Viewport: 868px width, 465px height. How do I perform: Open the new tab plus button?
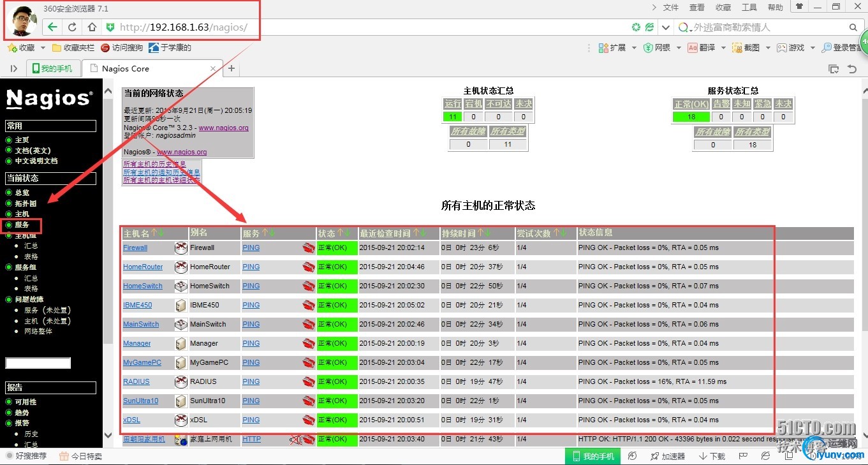click(x=232, y=68)
